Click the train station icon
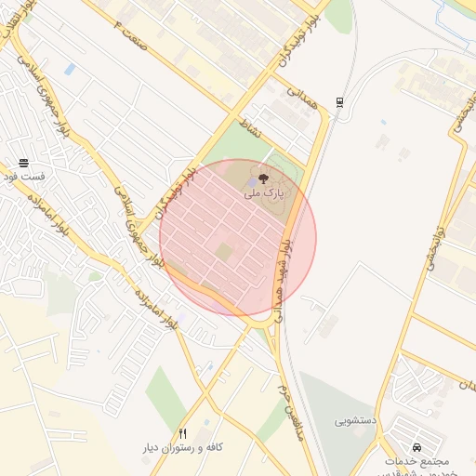 [x=339, y=102]
